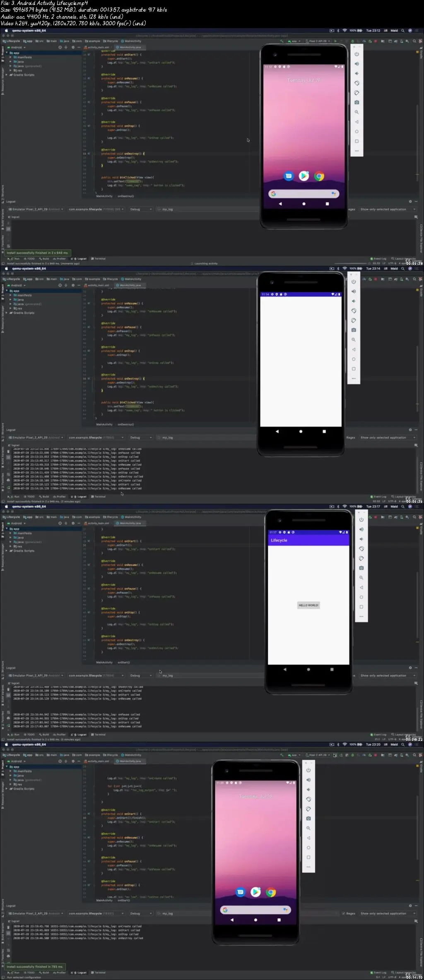
Task: Click emulator volume down icon in 23:12 frame
Action: pyautogui.click(x=357, y=74)
